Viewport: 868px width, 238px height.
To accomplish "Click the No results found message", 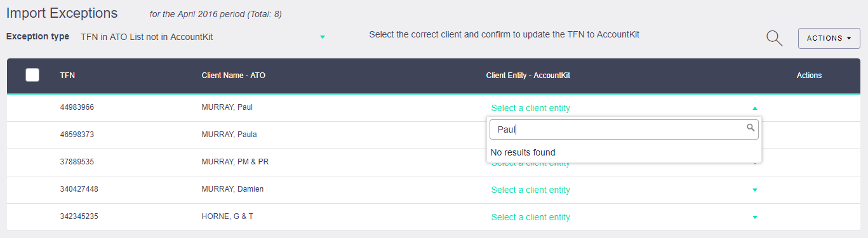I will pos(523,152).
